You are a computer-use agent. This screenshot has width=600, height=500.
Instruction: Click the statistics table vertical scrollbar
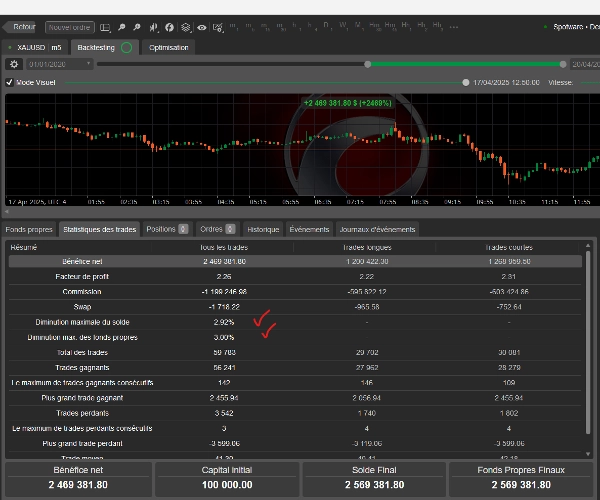(x=589, y=300)
